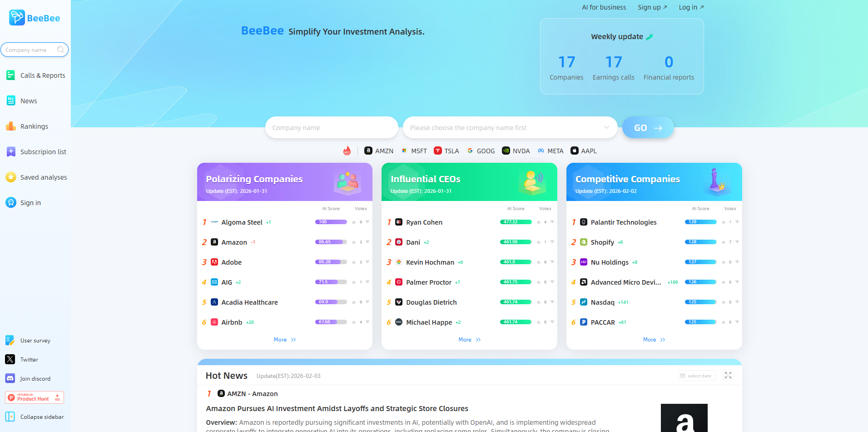Select the AAPL ticker shortcut

tap(584, 151)
